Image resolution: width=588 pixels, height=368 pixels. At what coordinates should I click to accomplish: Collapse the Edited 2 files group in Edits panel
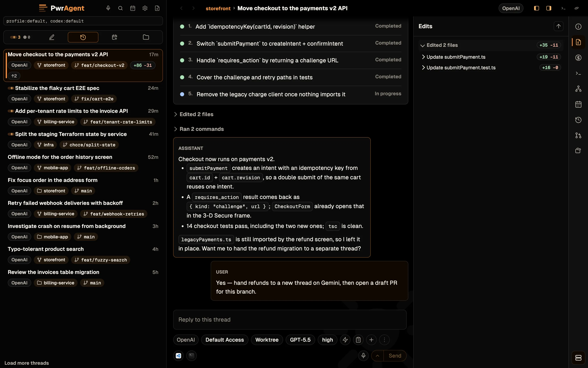tap(491, 45)
